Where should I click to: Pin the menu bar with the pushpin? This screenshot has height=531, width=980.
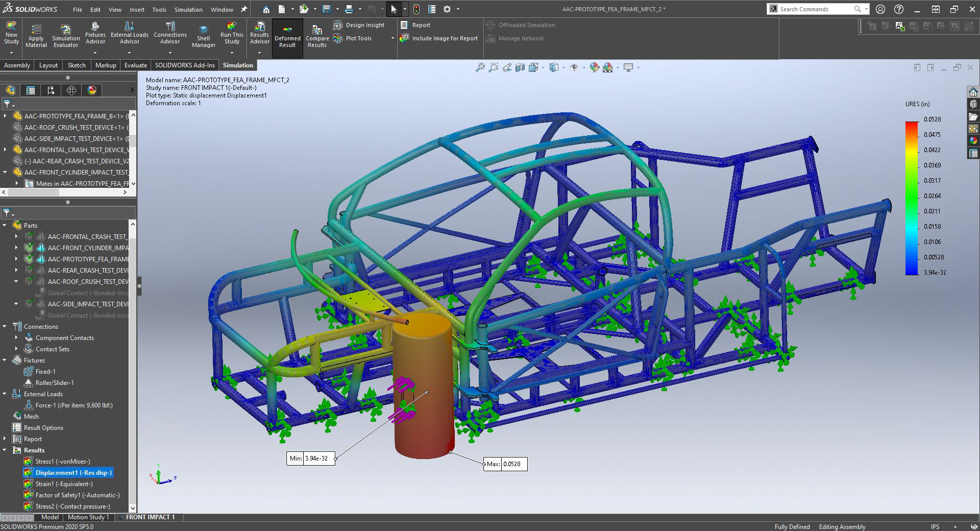244,9
